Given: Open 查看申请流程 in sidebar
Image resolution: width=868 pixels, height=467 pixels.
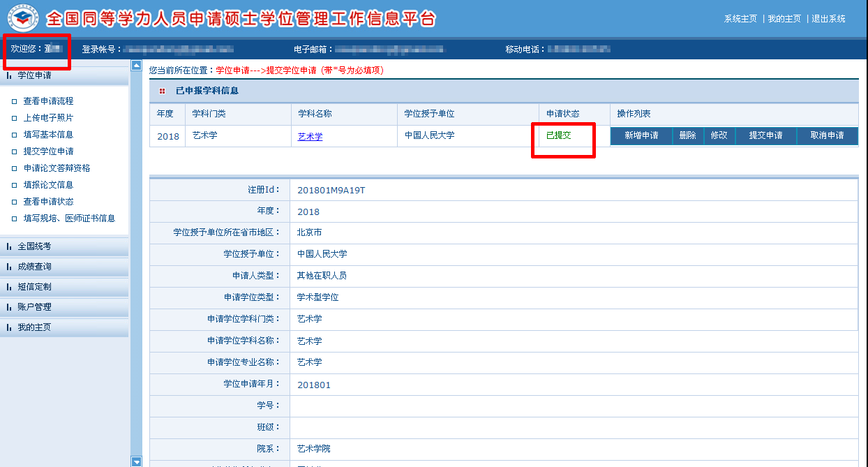Looking at the screenshot, I should (48, 101).
